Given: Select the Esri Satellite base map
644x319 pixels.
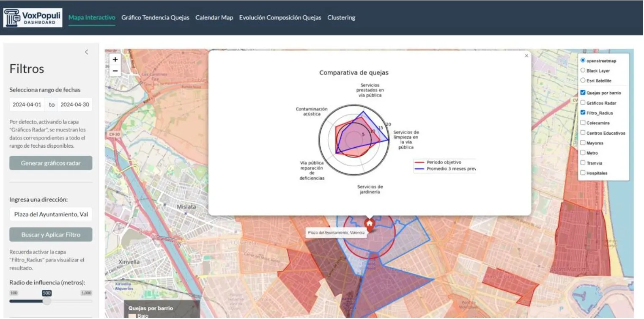Looking at the screenshot, I should click(x=583, y=80).
